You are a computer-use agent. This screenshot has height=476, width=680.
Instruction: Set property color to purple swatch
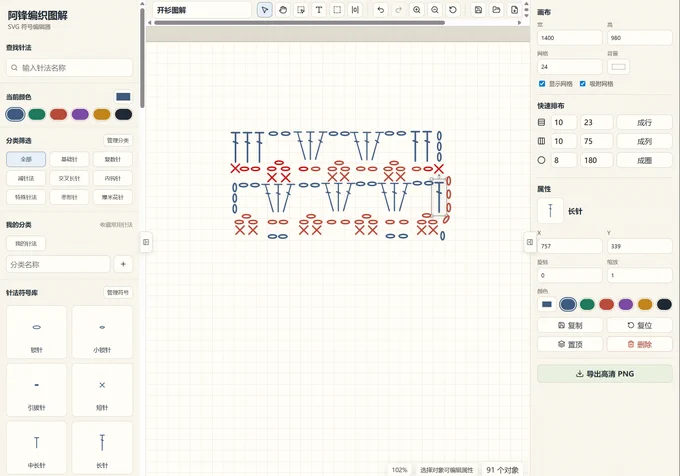tap(626, 304)
